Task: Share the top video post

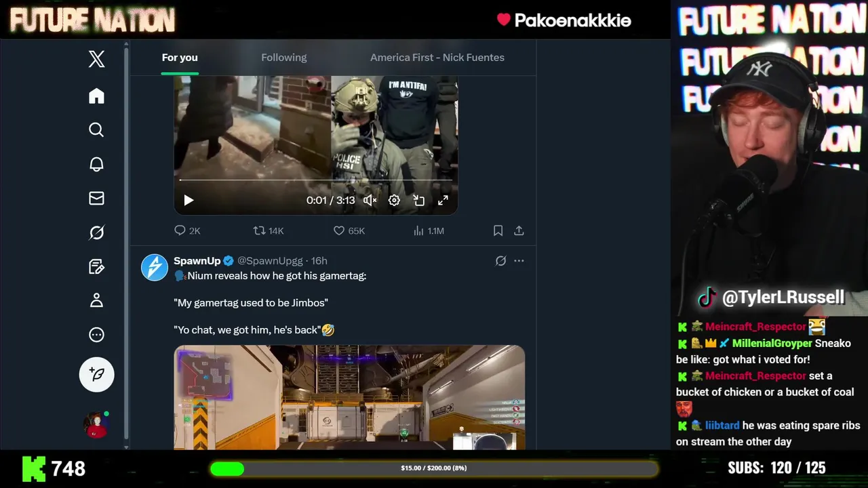Action: coord(519,230)
